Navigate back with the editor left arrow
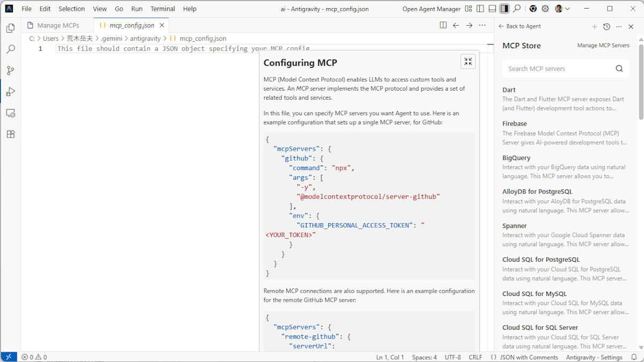Screen dimensions: 644x362 tap(456, 25)
